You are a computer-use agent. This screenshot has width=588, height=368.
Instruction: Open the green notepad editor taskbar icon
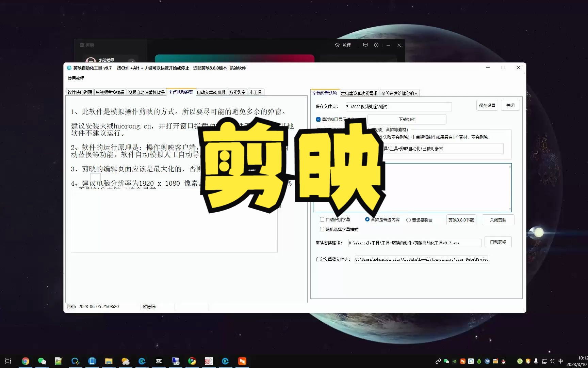[x=59, y=361]
